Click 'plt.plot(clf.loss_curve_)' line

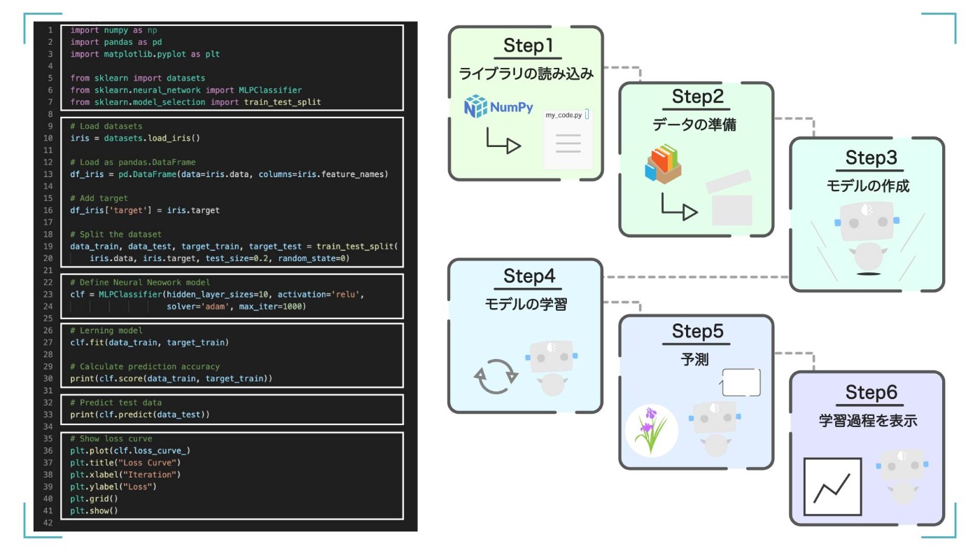pos(130,451)
